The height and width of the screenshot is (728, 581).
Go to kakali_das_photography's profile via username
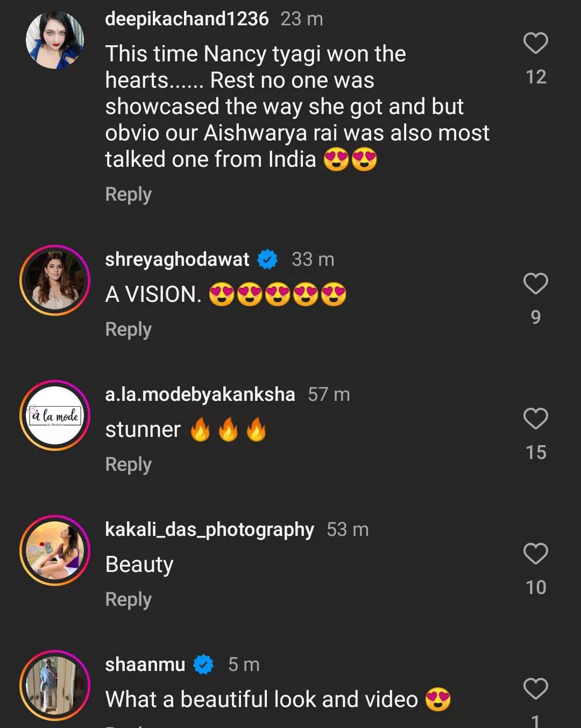[209, 529]
